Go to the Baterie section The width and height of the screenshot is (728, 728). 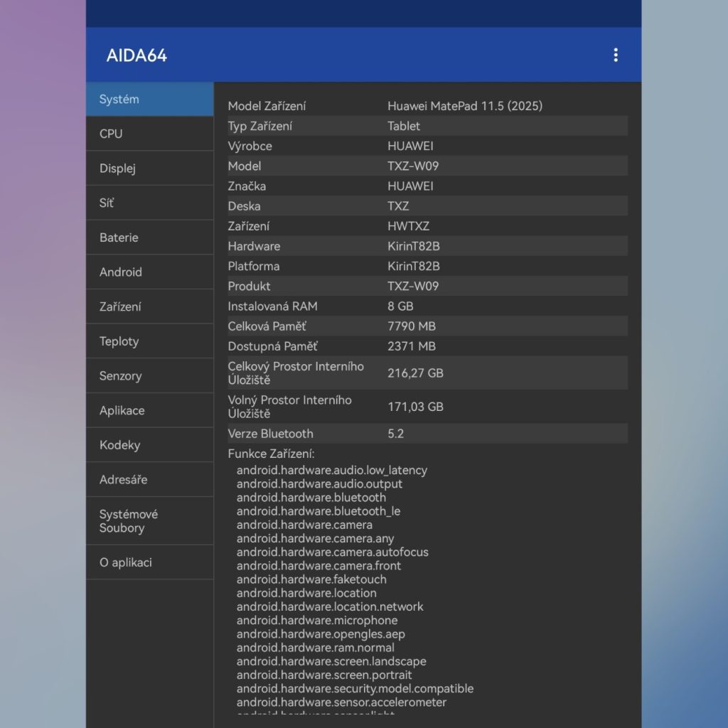(149, 237)
